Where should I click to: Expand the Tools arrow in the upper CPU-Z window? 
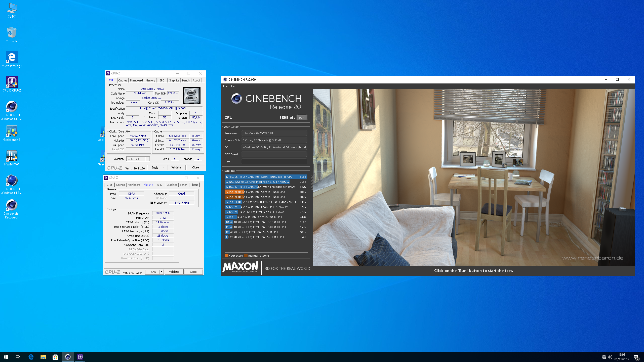pyautogui.click(x=164, y=167)
